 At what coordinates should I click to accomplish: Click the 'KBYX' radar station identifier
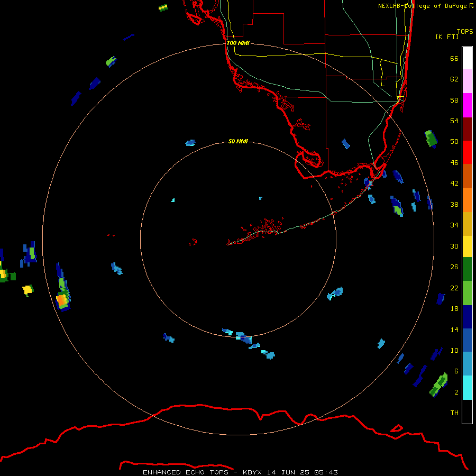pos(252,472)
